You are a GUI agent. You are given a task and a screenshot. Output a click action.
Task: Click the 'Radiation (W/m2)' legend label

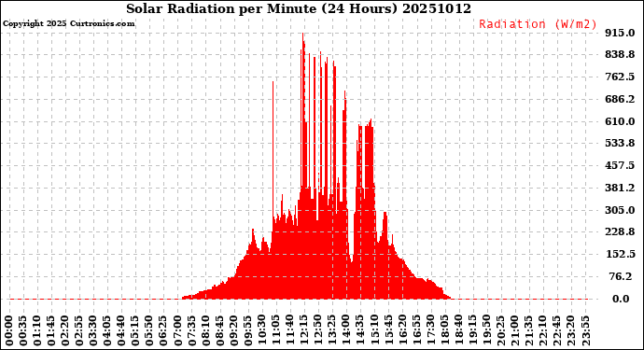538,24
